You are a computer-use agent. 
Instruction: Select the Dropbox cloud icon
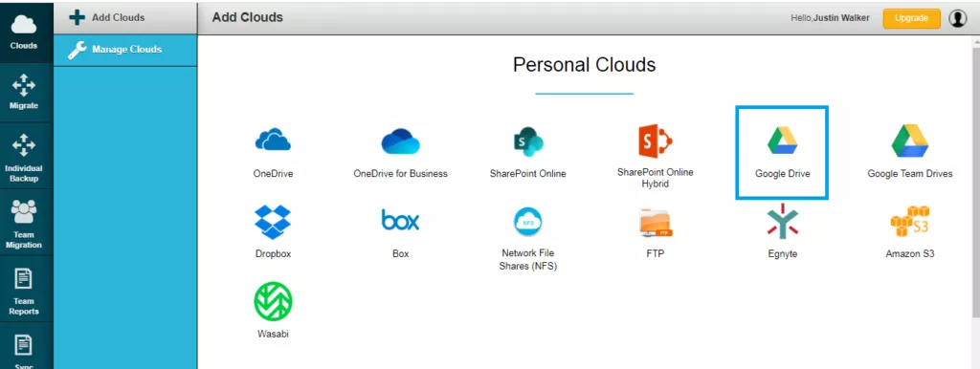[x=273, y=222]
